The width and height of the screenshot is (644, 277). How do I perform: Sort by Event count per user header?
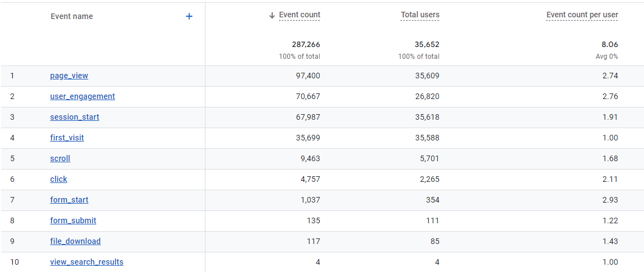[582, 15]
